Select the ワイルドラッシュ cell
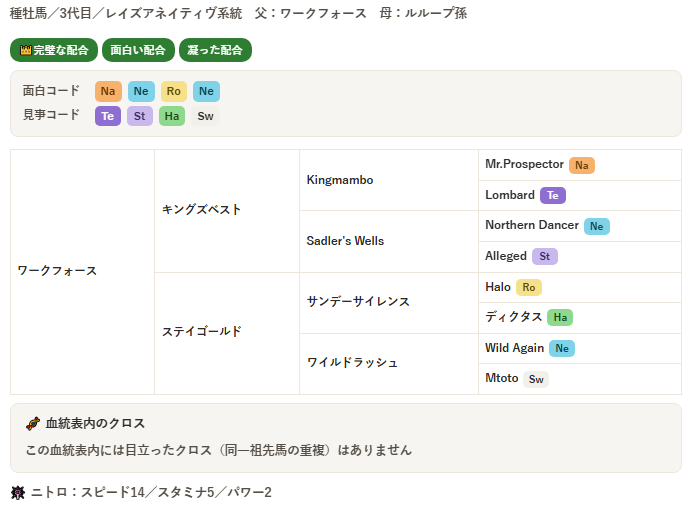Viewport: 692px width, 510px height. tap(389, 364)
